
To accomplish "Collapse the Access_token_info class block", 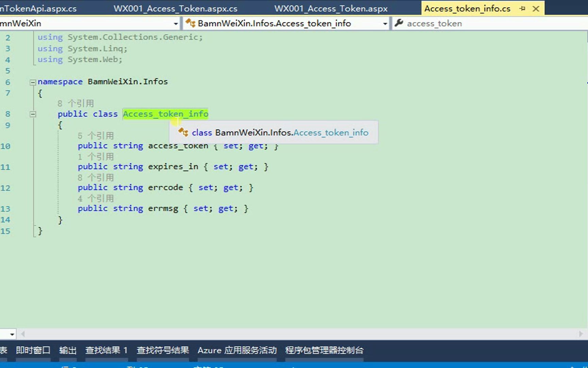I will click(33, 114).
